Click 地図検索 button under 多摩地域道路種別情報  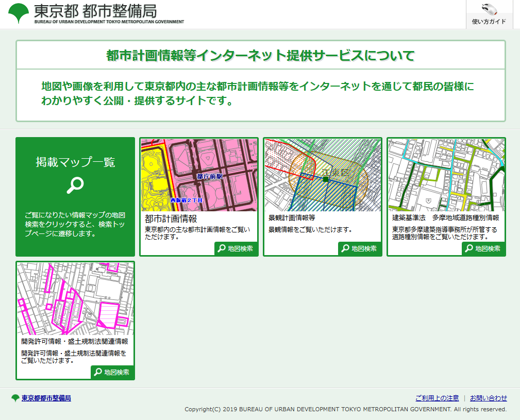click(483, 248)
